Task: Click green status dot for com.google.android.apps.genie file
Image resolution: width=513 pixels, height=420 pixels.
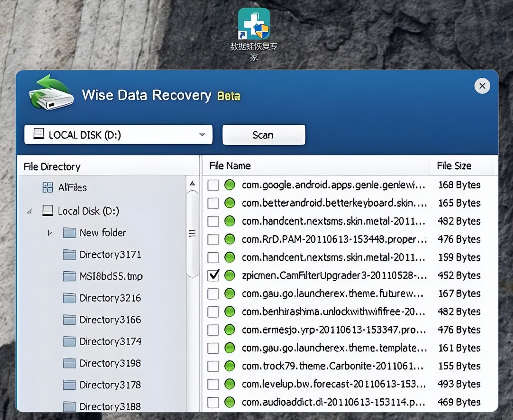Action: click(230, 185)
